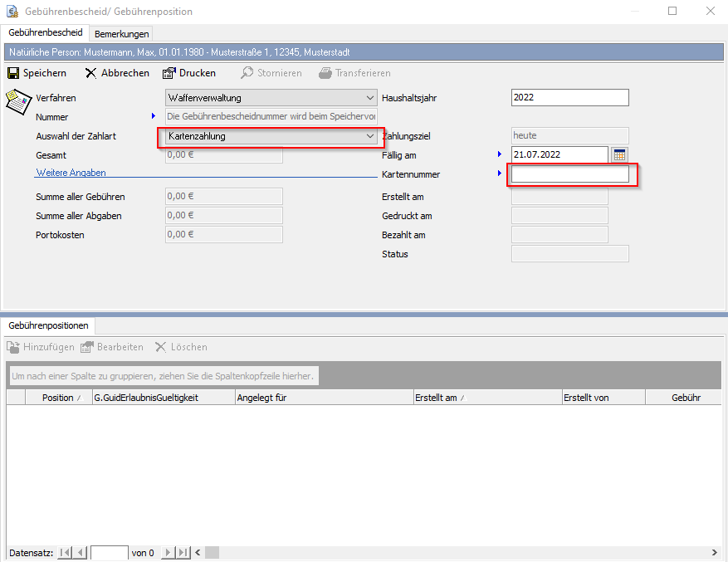Go to previous record in Datensatz navigator
The height and width of the screenshot is (562, 728).
(81, 552)
